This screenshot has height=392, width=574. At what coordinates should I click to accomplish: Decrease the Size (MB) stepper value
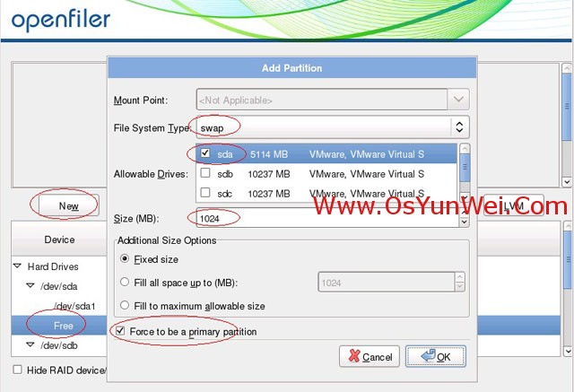point(465,222)
